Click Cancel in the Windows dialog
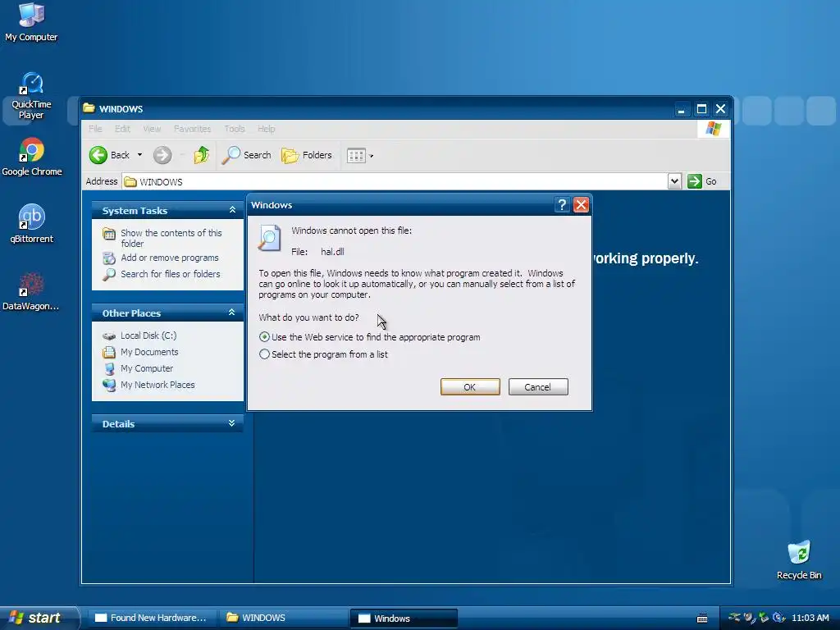 click(538, 387)
